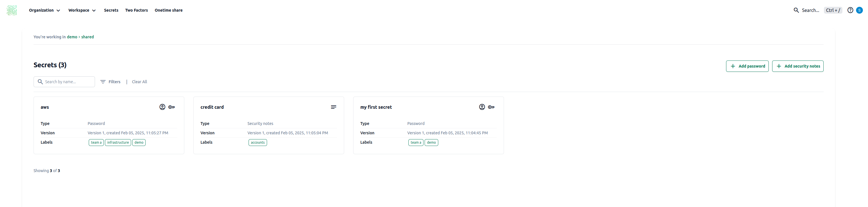Copy username icon on my first secret
Image resolution: width=868 pixels, height=207 pixels.
[x=482, y=107]
